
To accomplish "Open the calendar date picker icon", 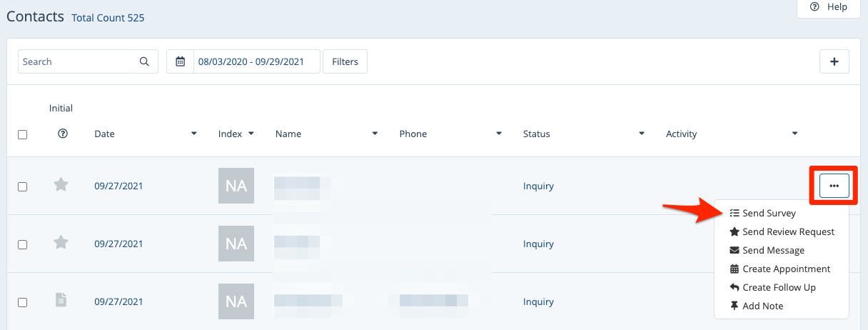I will [x=180, y=61].
